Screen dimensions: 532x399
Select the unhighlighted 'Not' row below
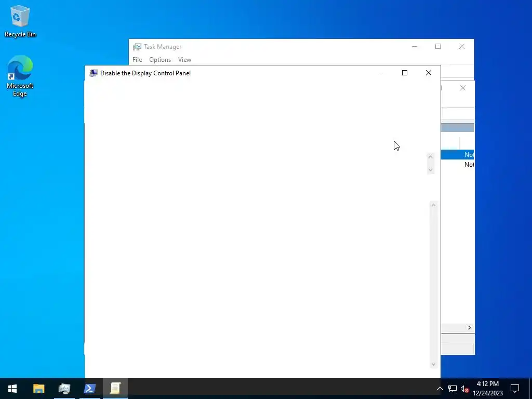[x=457, y=165]
